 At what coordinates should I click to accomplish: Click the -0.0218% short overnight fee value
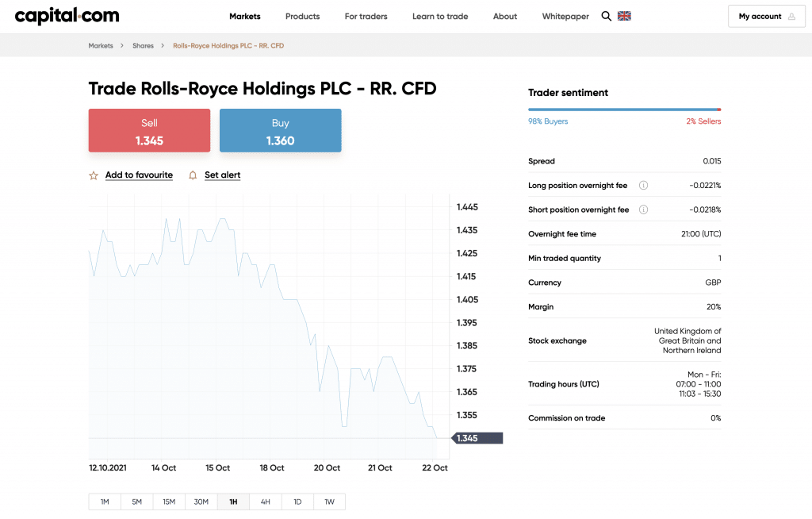pos(705,210)
